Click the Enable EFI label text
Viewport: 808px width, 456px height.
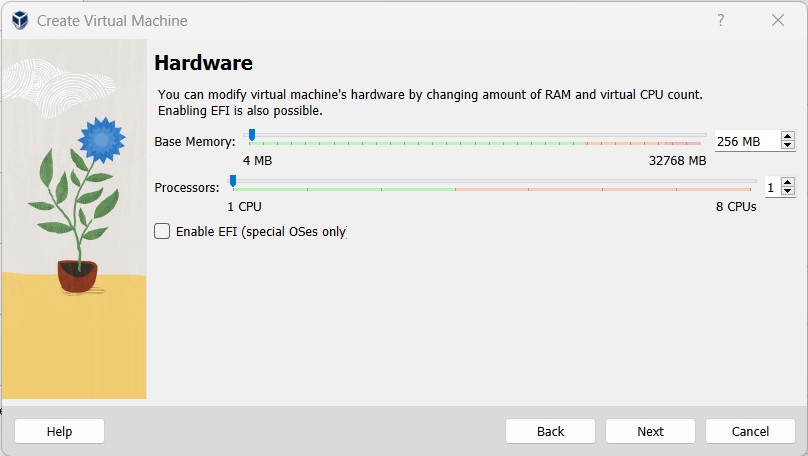tap(261, 232)
